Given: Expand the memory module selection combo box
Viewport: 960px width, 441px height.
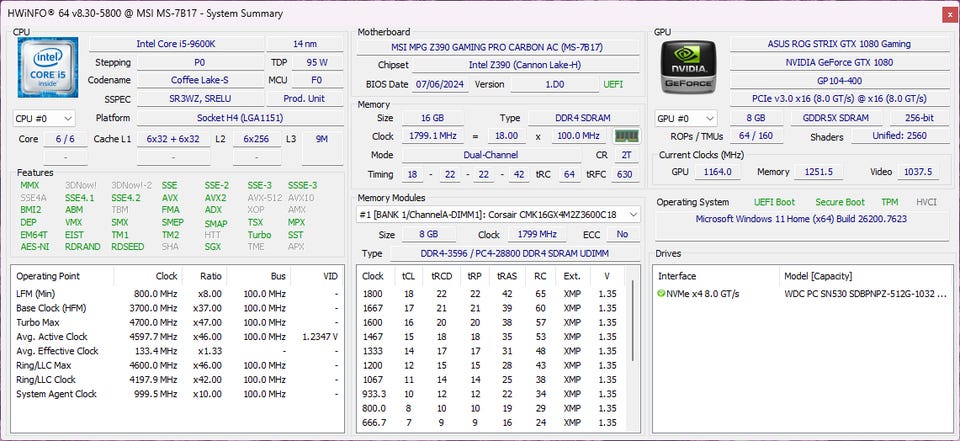Looking at the screenshot, I should (498, 214).
